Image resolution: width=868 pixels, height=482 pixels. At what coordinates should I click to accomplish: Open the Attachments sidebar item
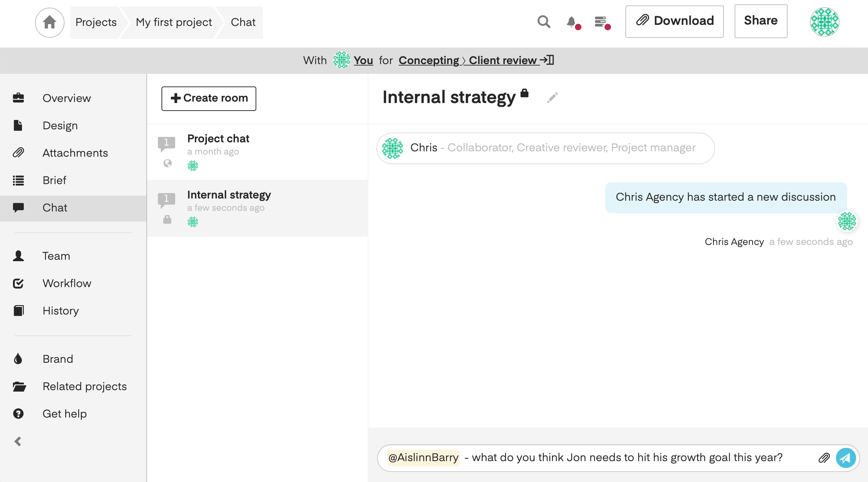[75, 153]
